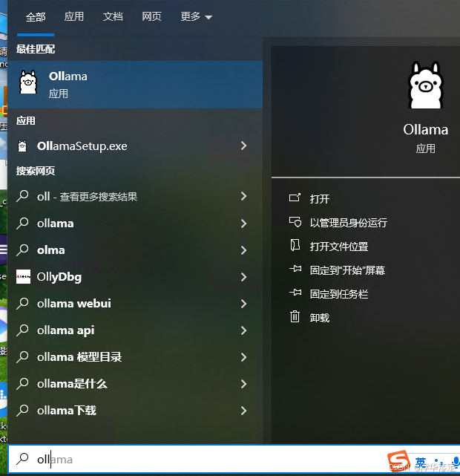
Task: Click the search icon beside 'ollama下载'
Action: coord(23,410)
